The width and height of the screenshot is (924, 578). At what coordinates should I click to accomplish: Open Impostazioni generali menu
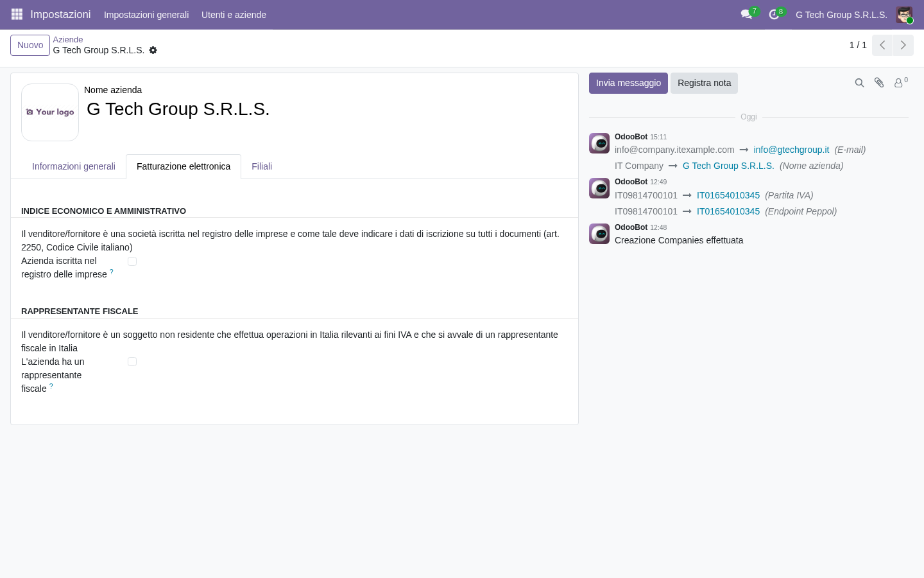point(146,15)
